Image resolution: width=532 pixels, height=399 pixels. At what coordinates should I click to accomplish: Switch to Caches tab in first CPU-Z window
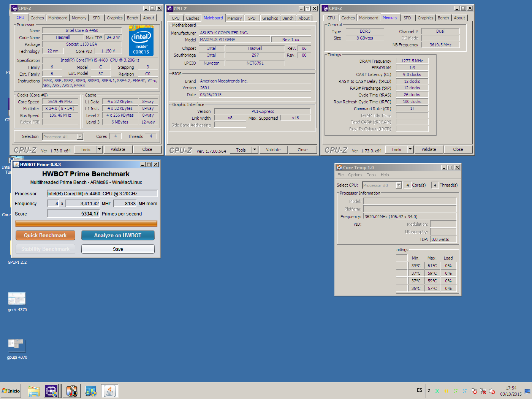(37, 18)
